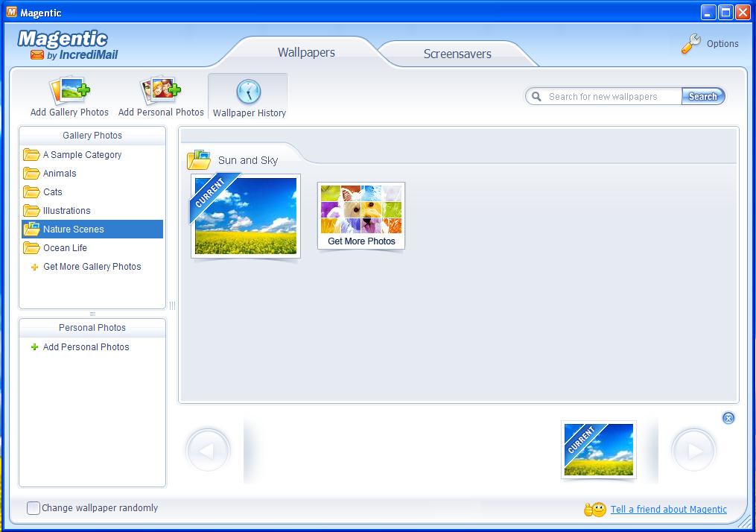Click the Sun and Sky folder icon
Viewport: 756px width, 532px height.
click(x=199, y=159)
